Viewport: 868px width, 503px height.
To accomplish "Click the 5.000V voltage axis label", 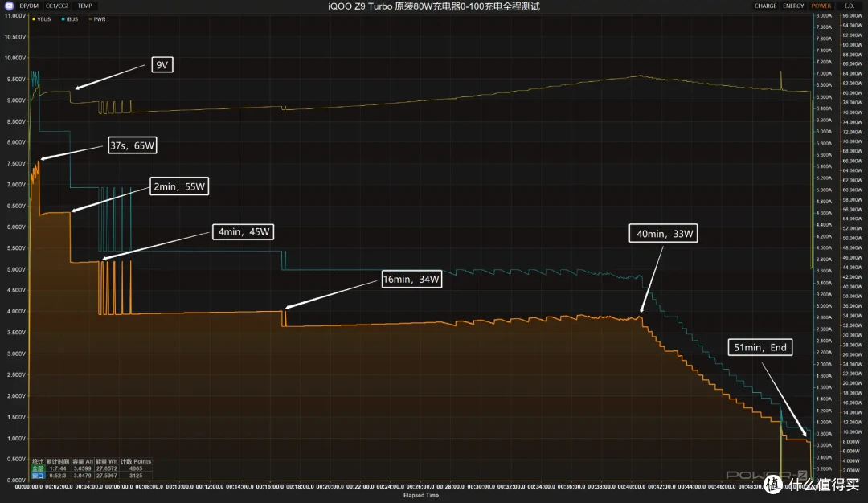I will (x=15, y=269).
